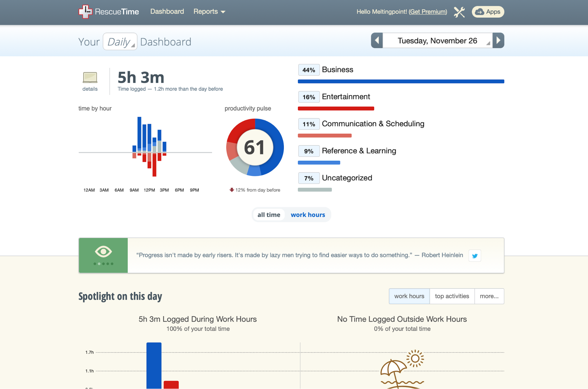Open the Dashboard nav link

click(167, 11)
